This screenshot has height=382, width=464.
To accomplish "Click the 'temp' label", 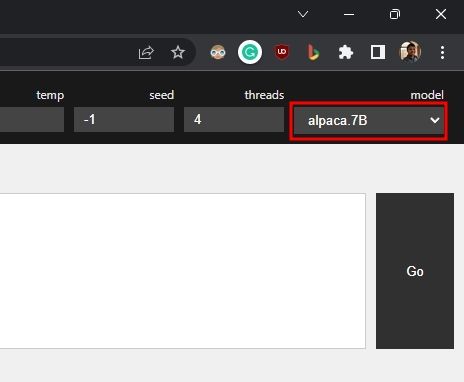I will (x=50, y=96).
